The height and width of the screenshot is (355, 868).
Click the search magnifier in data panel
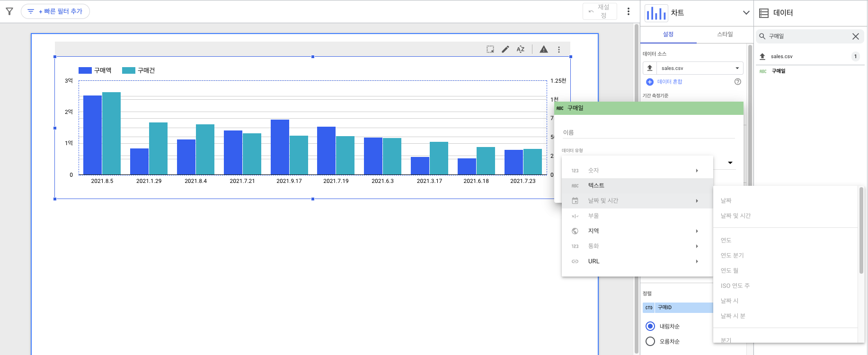click(x=762, y=36)
